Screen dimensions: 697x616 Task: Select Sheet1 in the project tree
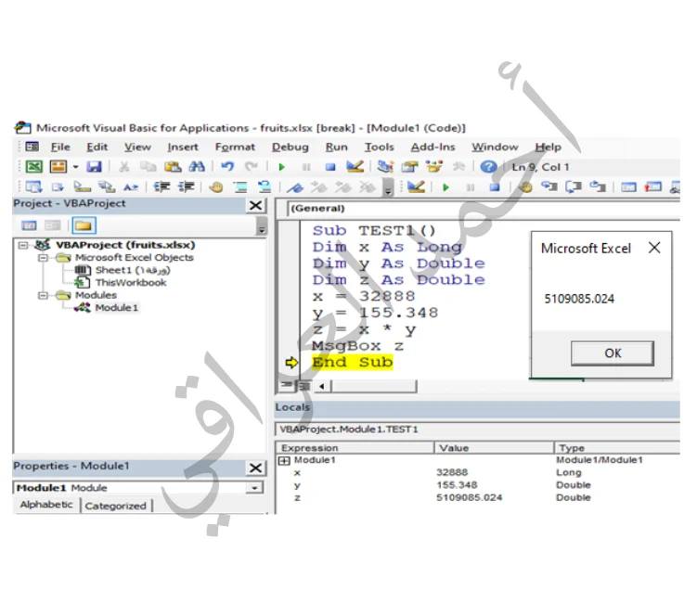(132, 270)
